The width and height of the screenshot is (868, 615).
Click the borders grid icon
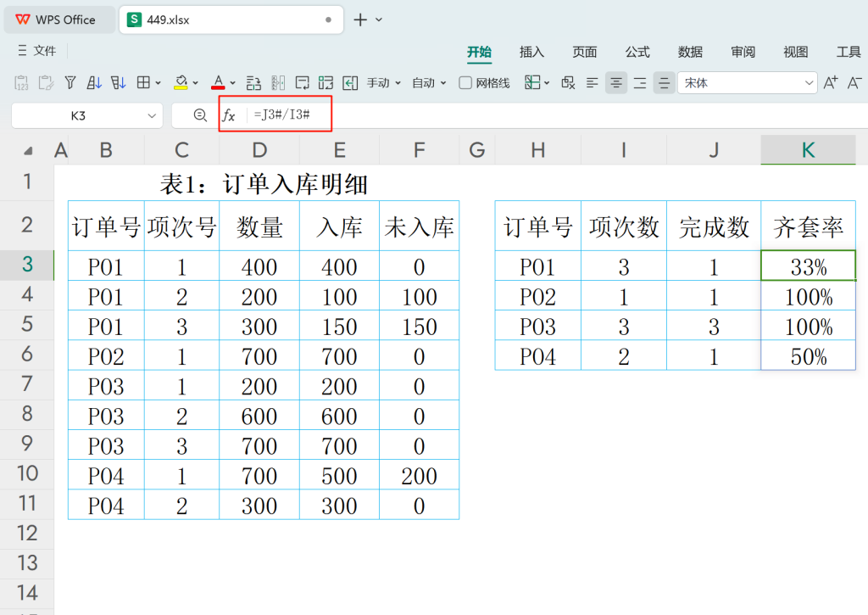143,82
